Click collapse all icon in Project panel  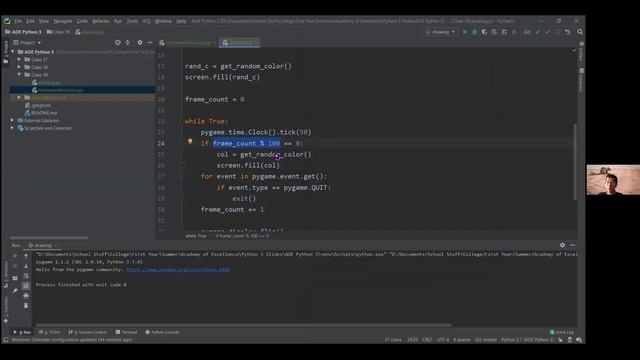[x=128, y=42]
